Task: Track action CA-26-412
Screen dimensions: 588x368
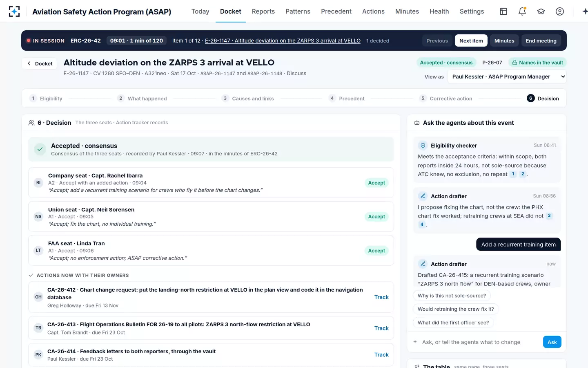Action: click(381, 297)
